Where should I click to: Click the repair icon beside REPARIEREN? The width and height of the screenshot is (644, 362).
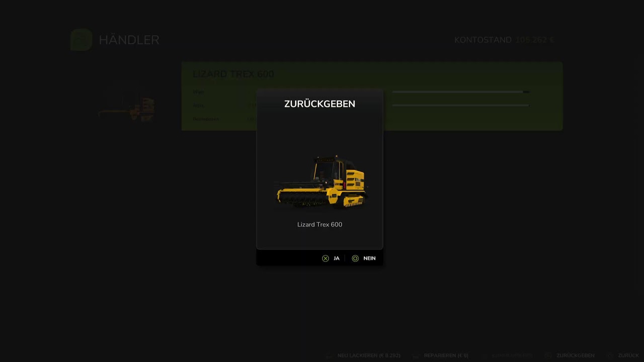[416, 355]
